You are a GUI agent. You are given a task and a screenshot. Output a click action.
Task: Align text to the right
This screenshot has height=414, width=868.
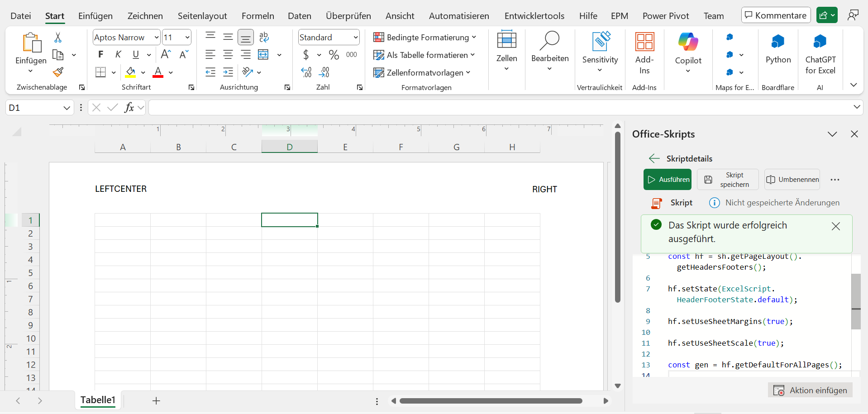point(246,54)
